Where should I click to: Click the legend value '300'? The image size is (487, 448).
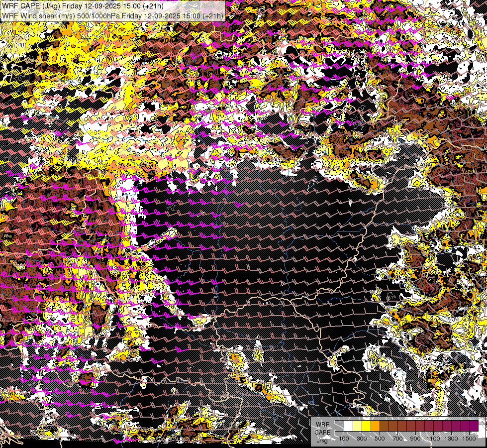click(x=362, y=439)
